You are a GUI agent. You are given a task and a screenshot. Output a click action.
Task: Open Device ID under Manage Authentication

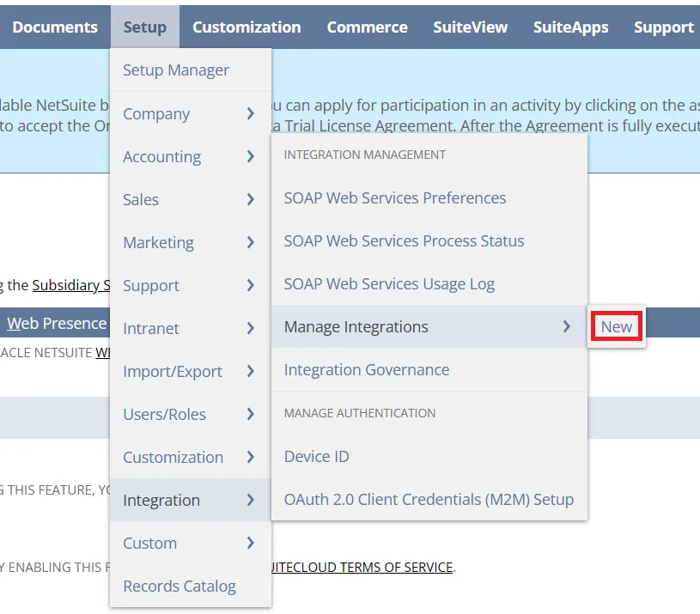point(429,457)
